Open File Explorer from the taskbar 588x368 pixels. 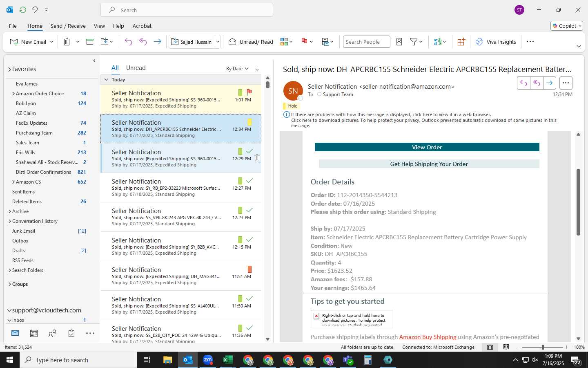(168, 360)
